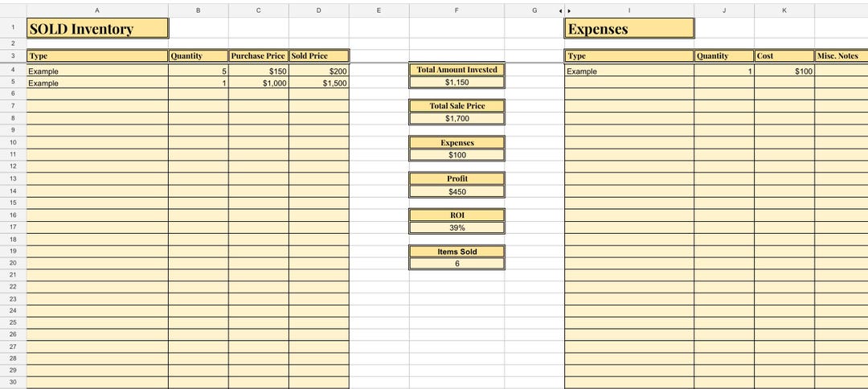
Task: Select column I header
Action: [629, 10]
